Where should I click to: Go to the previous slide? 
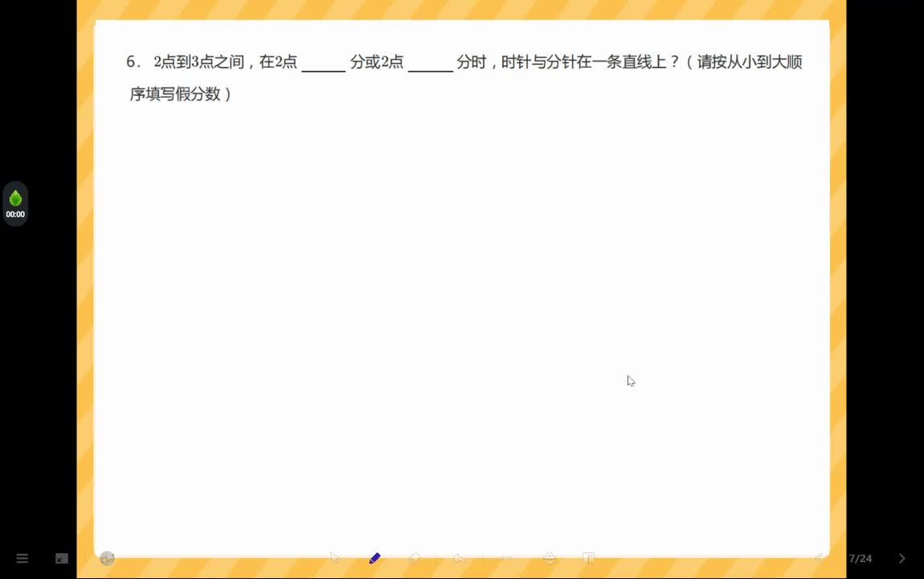[819, 558]
